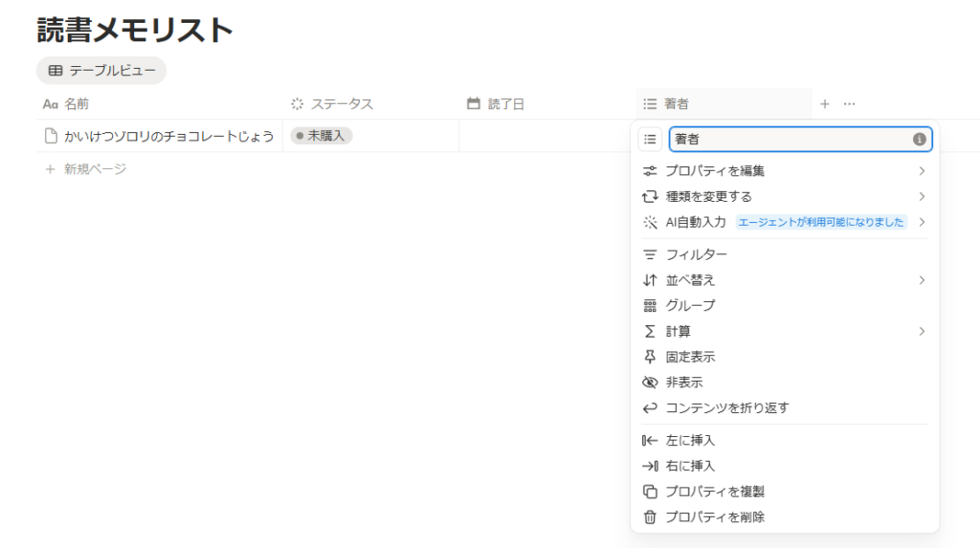This screenshot has width=980, height=548.
Task: Select フィルター from the menu
Action: click(696, 254)
